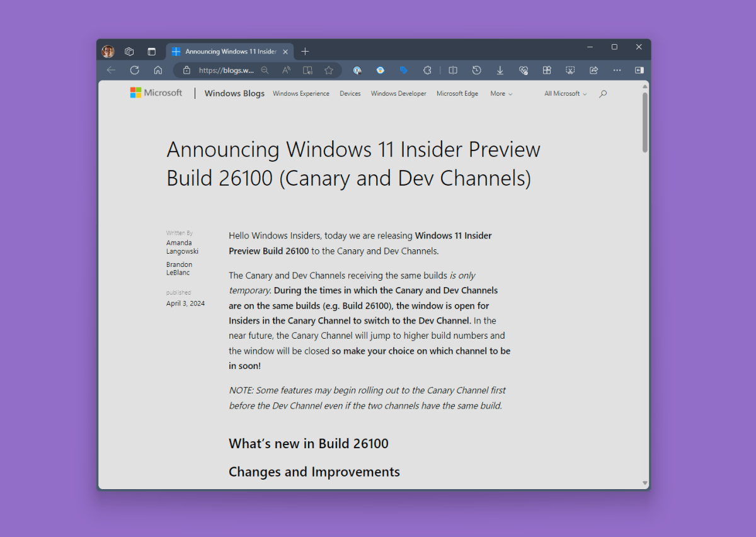Toggle Split screen view
This screenshot has height=537, width=756.
pos(452,70)
